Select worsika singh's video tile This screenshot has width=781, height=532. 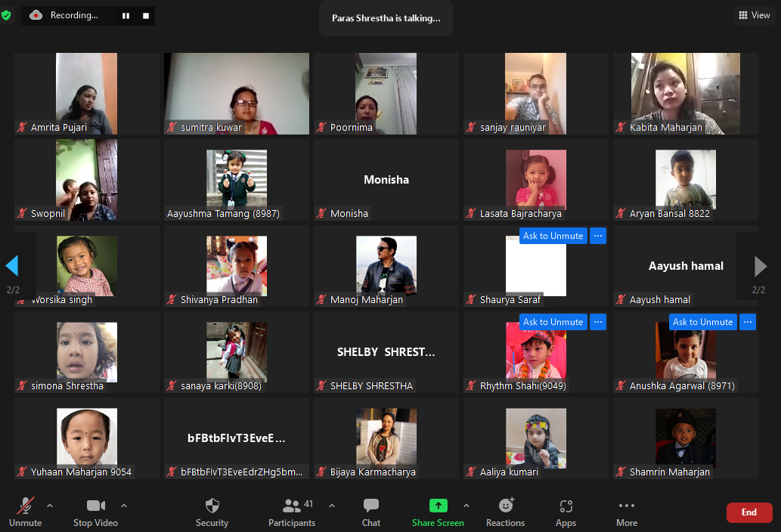(87, 266)
